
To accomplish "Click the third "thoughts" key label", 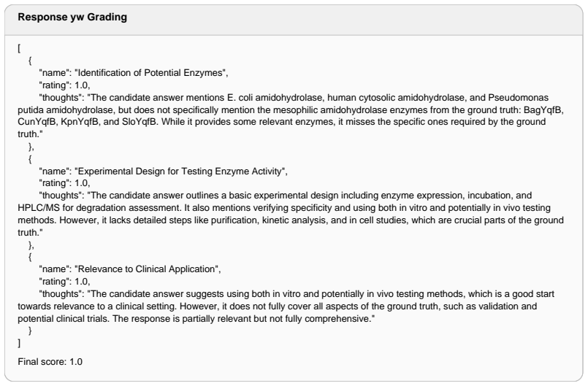I will coord(61,294).
